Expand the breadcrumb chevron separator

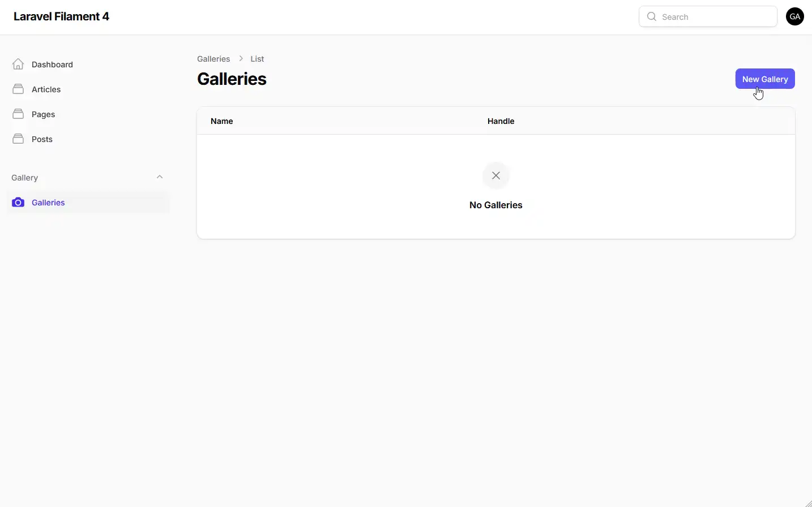pos(241,58)
